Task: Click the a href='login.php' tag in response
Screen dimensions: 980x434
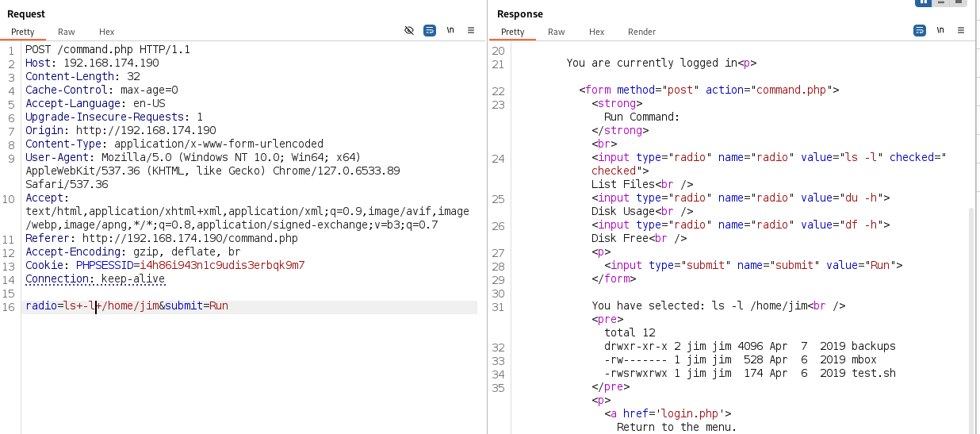Action: (668, 413)
